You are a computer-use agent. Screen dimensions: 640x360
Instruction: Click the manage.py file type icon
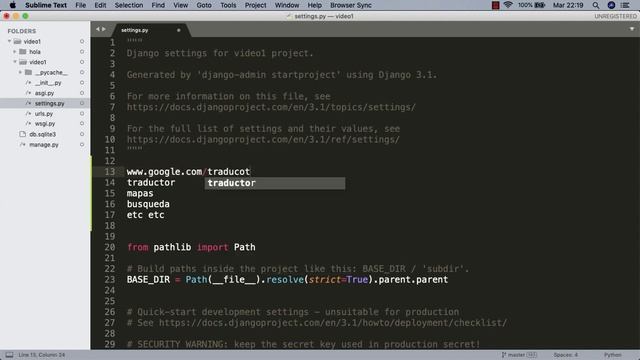22,144
